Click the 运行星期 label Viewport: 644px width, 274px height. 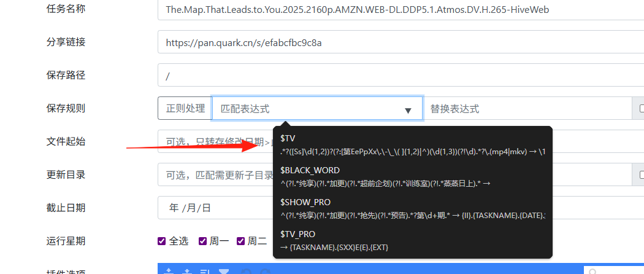[x=66, y=241]
